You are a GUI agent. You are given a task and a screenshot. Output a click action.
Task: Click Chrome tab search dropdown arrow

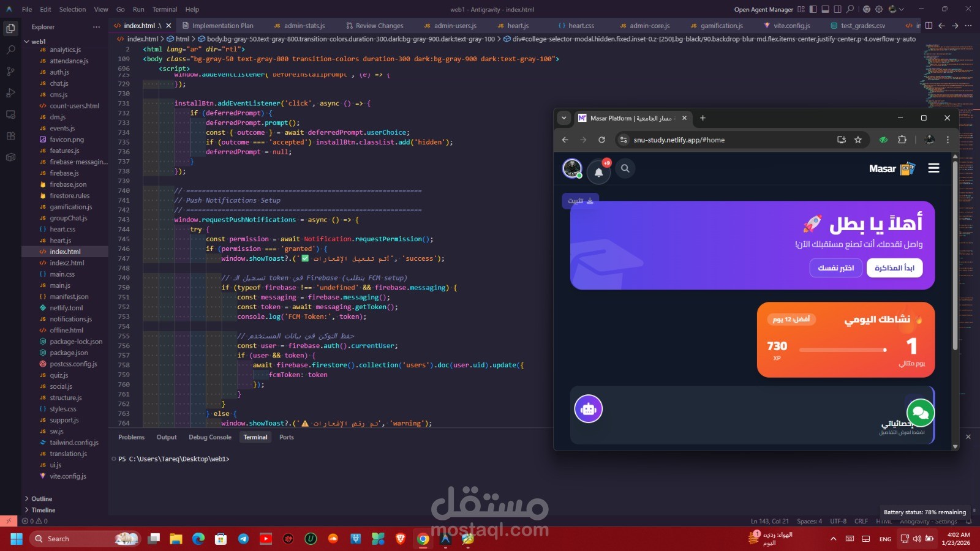coord(563,118)
